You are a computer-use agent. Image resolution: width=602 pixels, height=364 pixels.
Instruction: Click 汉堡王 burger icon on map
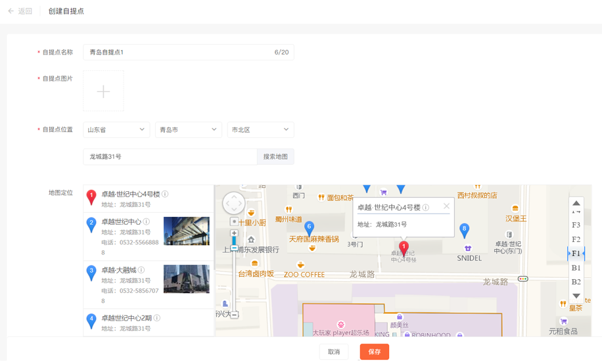coord(515,209)
